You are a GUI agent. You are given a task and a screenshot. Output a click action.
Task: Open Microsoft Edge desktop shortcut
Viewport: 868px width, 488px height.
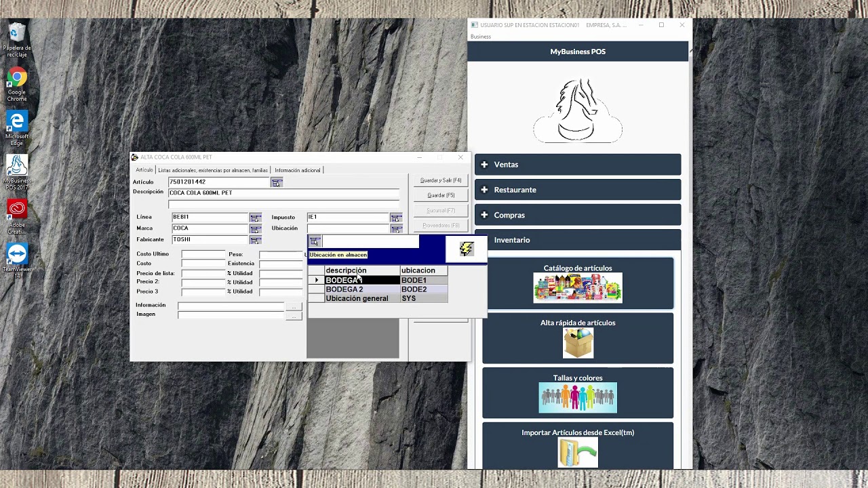pyautogui.click(x=17, y=129)
